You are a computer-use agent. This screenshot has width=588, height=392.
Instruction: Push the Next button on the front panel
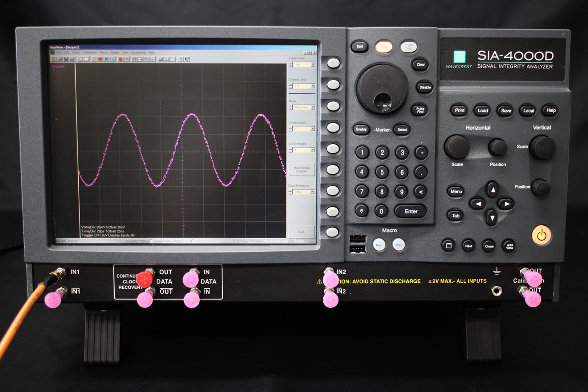point(469,246)
